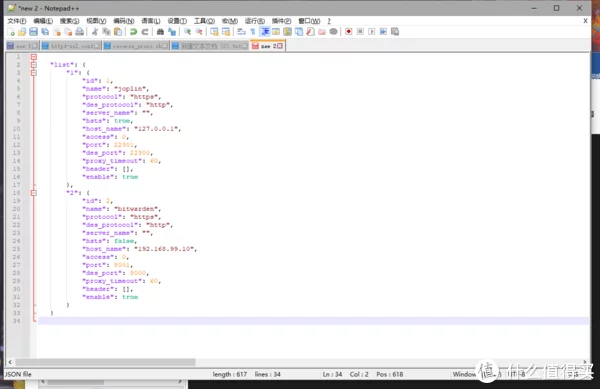This screenshot has width=600, height=389.
Task: Click the New file toolbar icon
Action: pyautogui.click(x=11, y=32)
